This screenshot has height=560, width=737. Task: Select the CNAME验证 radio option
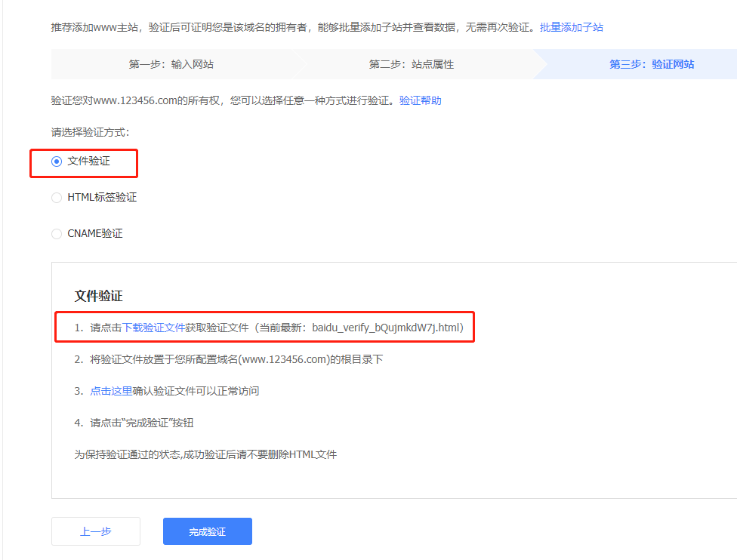pos(57,234)
